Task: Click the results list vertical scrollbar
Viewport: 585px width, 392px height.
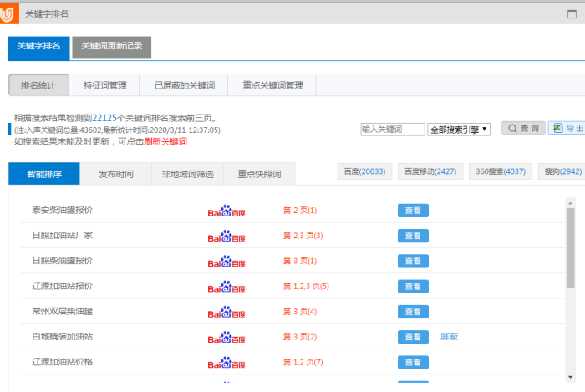Action: [571, 251]
